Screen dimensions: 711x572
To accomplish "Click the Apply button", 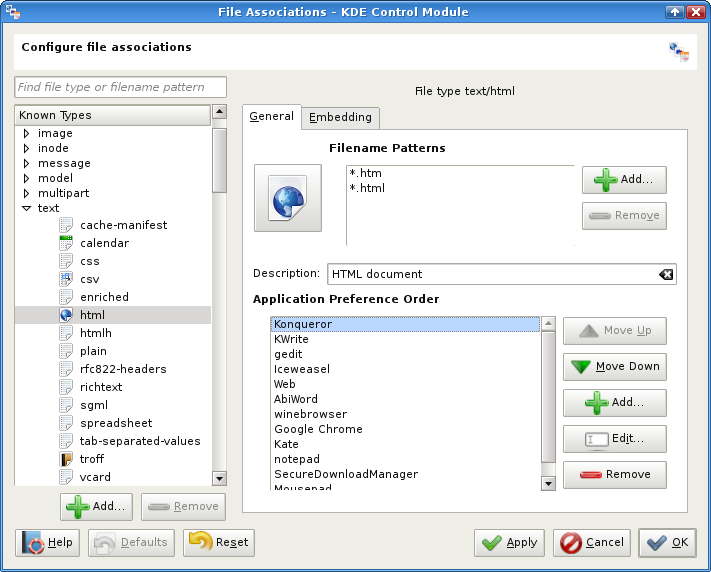I will 509,543.
